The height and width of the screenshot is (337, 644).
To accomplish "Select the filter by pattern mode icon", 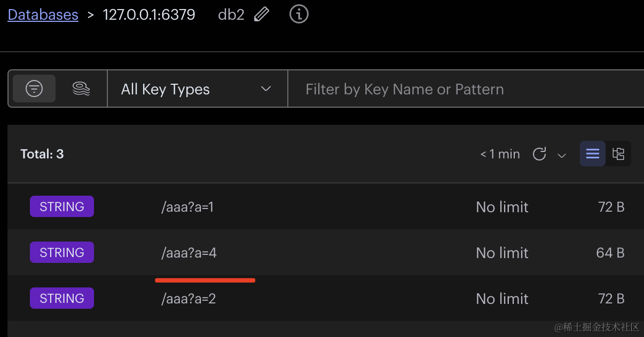I will 34,89.
